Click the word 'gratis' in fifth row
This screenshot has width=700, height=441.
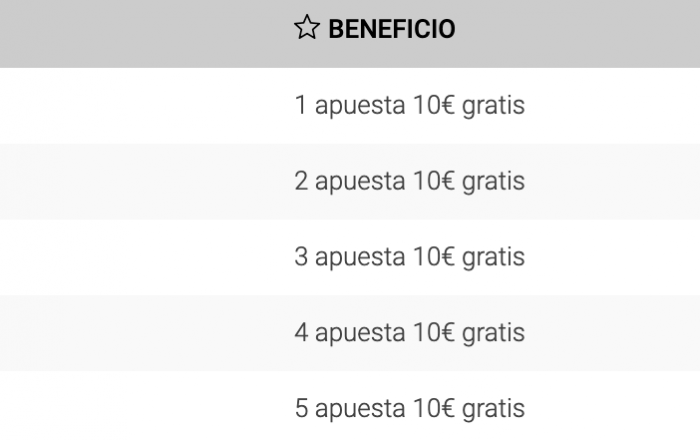pos(493,410)
